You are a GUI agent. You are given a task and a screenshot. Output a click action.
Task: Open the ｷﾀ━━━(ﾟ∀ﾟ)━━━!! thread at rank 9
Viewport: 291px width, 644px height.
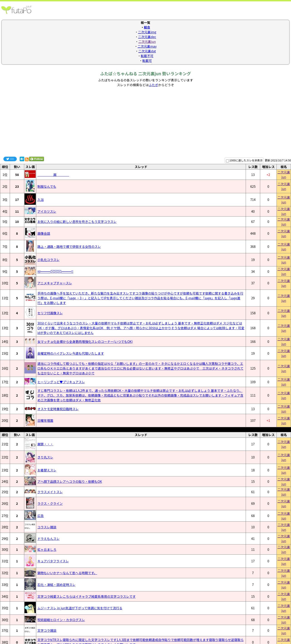tap(55, 271)
